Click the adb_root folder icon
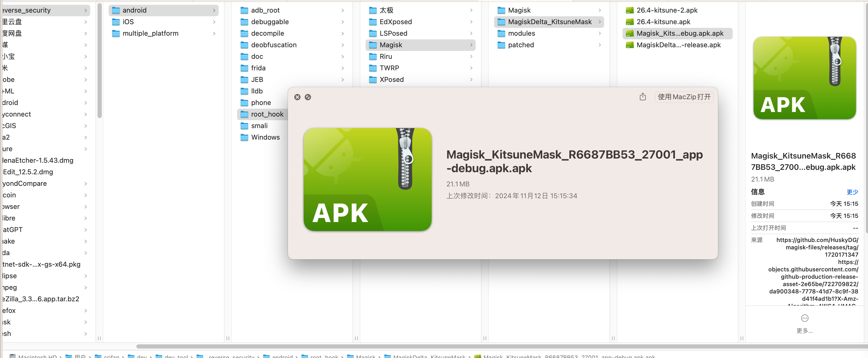The width and height of the screenshot is (868, 358). (x=244, y=10)
